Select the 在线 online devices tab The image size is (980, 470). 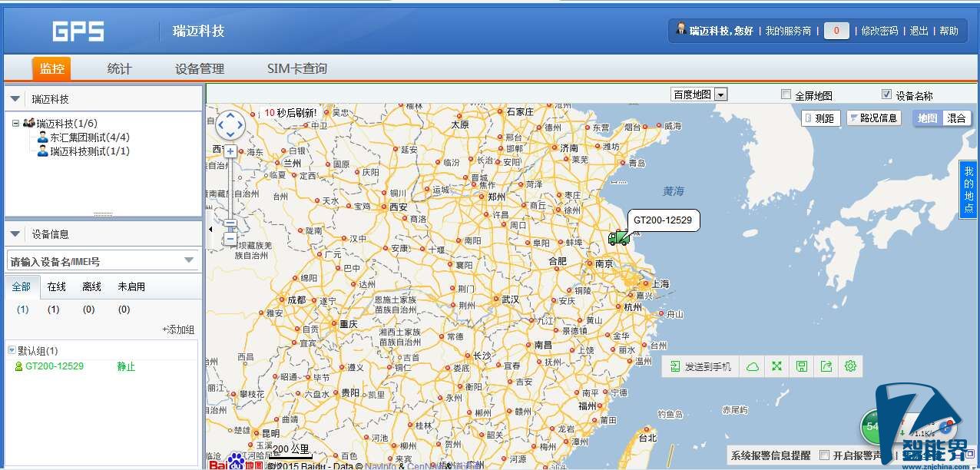[57, 286]
